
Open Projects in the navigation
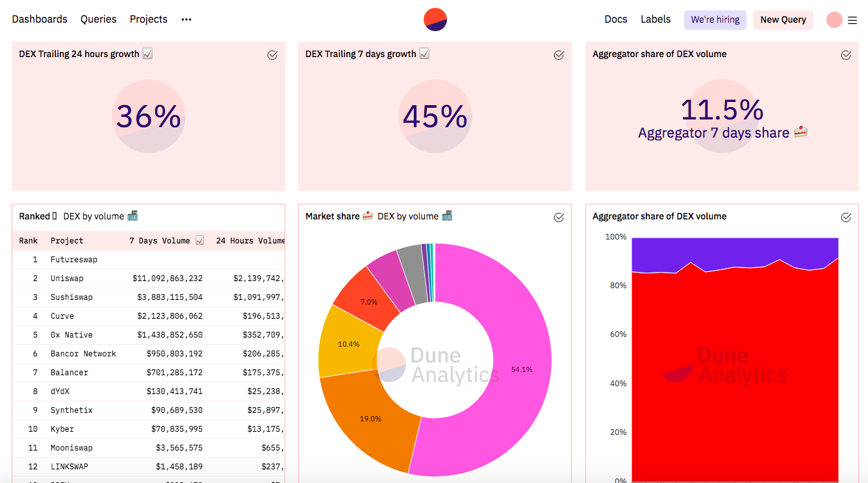point(149,19)
